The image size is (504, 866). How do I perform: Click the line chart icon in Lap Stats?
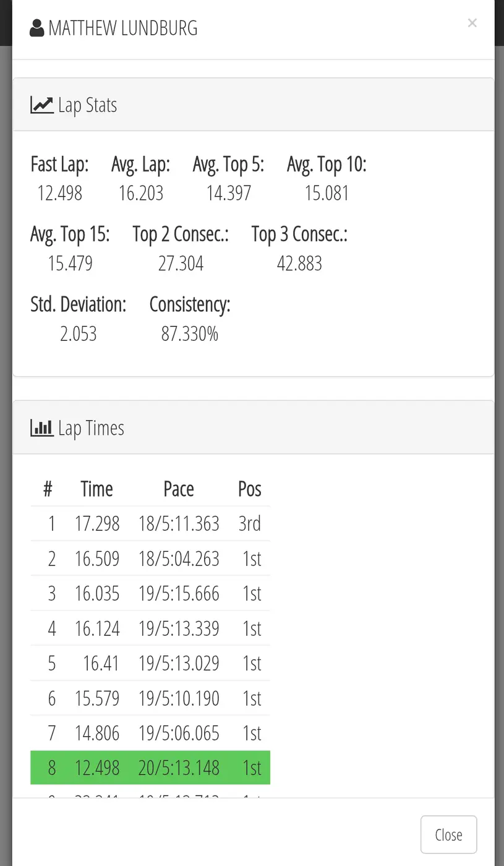pos(41,105)
